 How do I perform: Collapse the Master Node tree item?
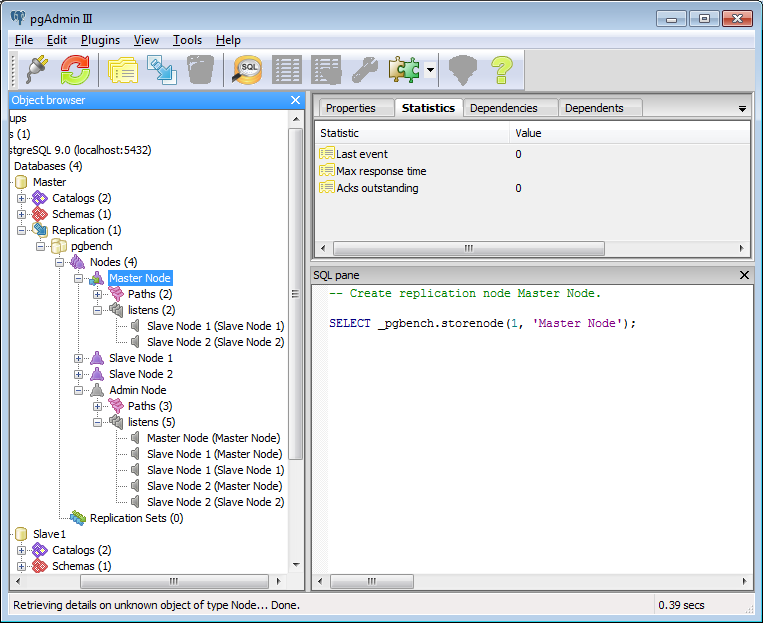[x=79, y=278]
